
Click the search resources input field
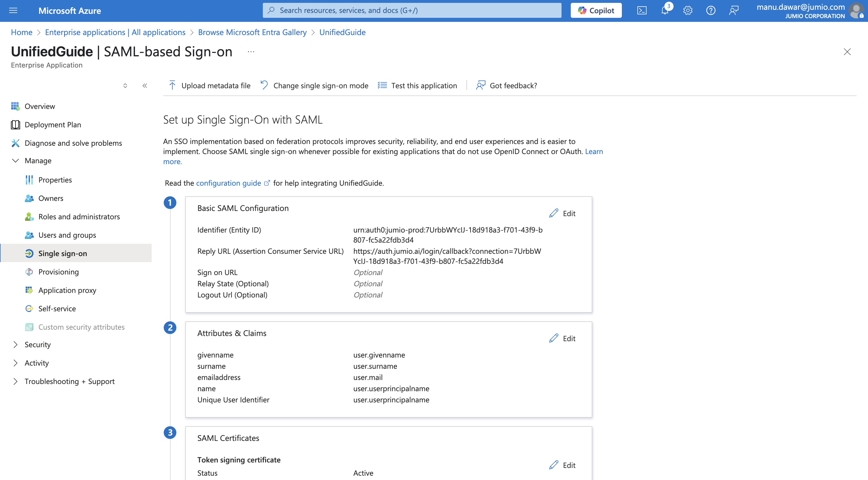(x=412, y=10)
